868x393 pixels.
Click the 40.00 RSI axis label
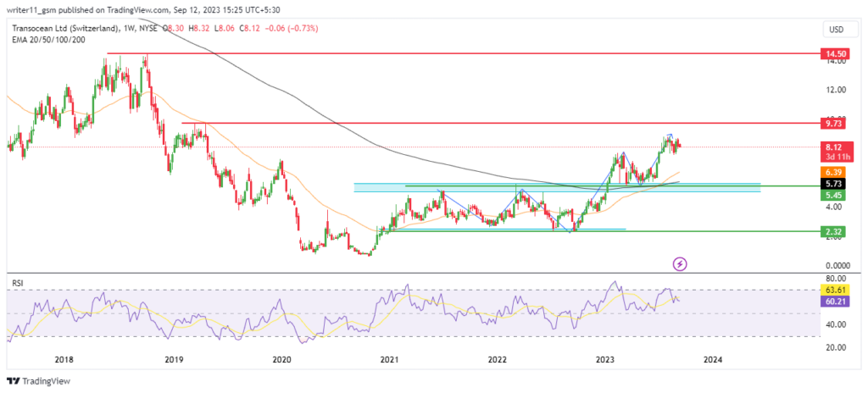pyautogui.click(x=834, y=324)
